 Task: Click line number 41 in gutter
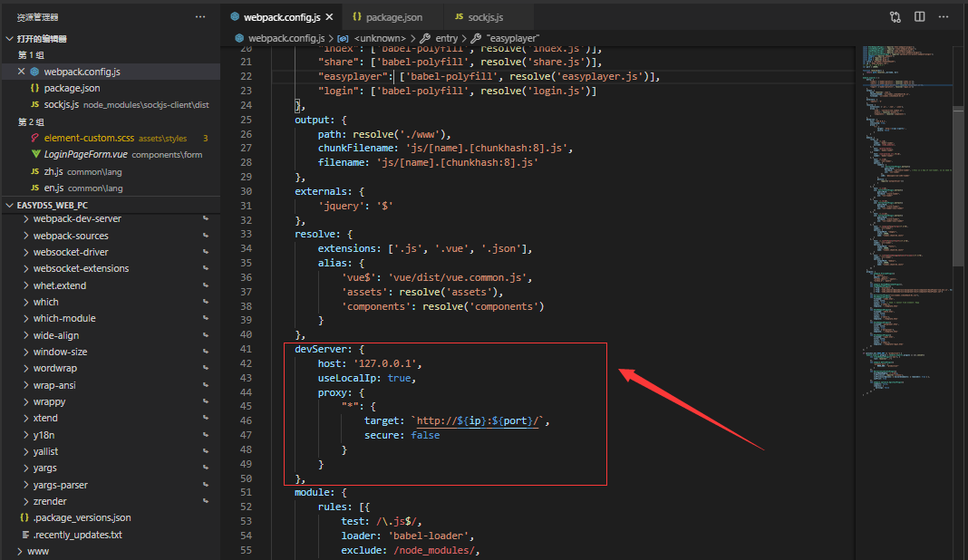pyautogui.click(x=246, y=349)
